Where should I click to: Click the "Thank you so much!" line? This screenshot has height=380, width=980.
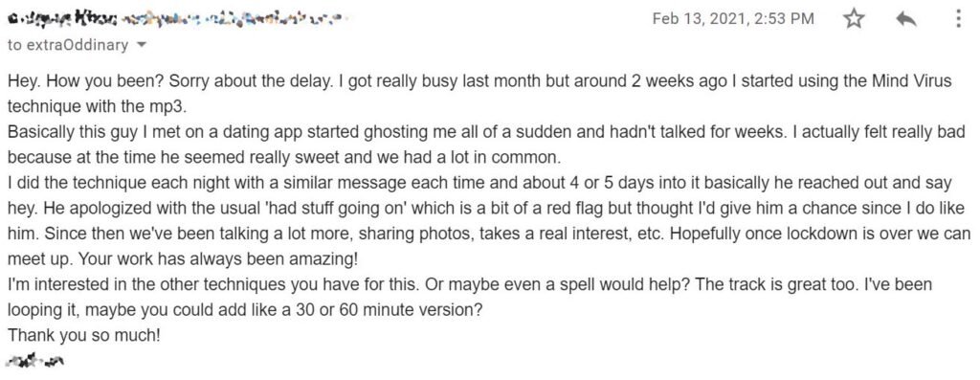pos(84,335)
